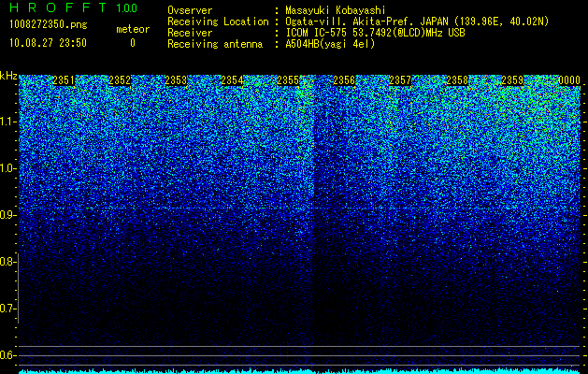The image size is (588, 374).
Task: Click the 0.6 kHz axis label
Action: (7, 355)
